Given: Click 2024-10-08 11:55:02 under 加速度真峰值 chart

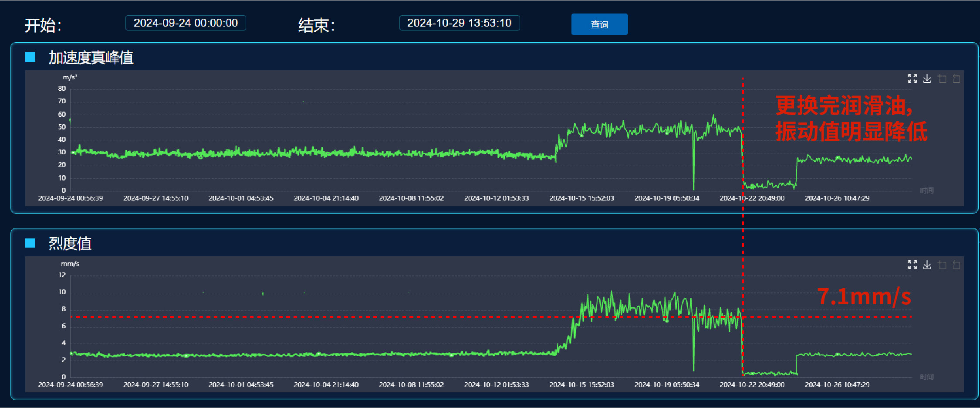Looking at the screenshot, I should click(411, 198).
